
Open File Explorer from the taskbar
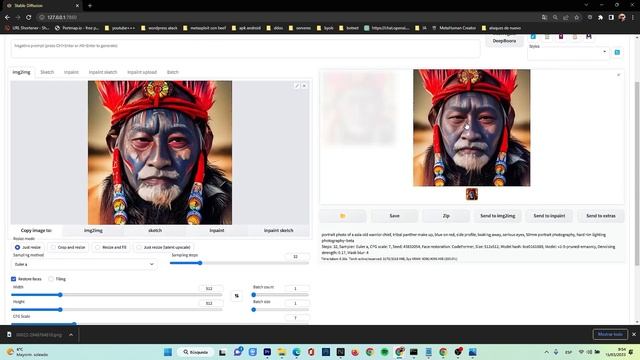pyautogui.click(x=282, y=352)
